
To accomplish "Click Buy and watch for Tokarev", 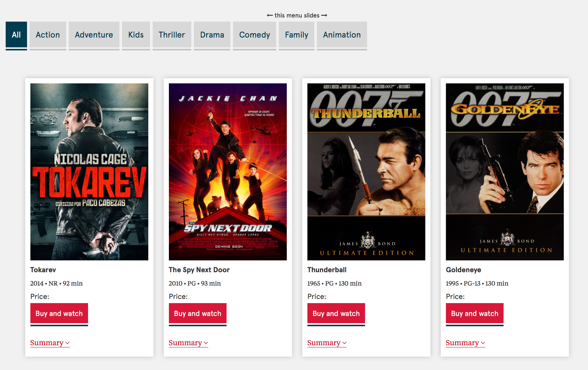I will (59, 313).
